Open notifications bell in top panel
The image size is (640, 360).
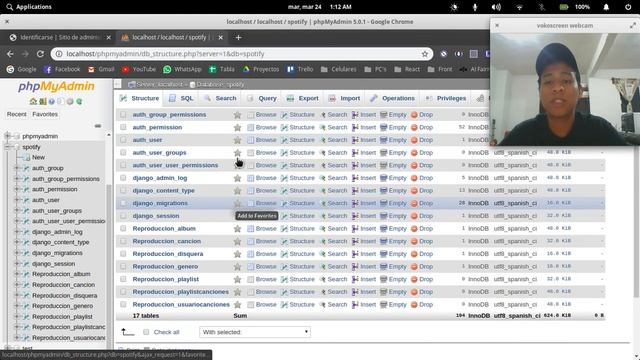pyautogui.click(x=606, y=7)
